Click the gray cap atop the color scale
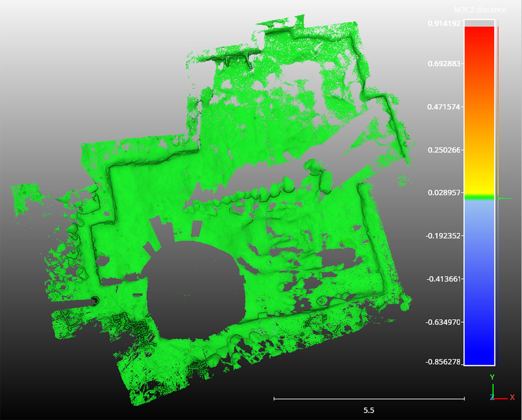Screen dimensions: 522x420 point(479,23)
